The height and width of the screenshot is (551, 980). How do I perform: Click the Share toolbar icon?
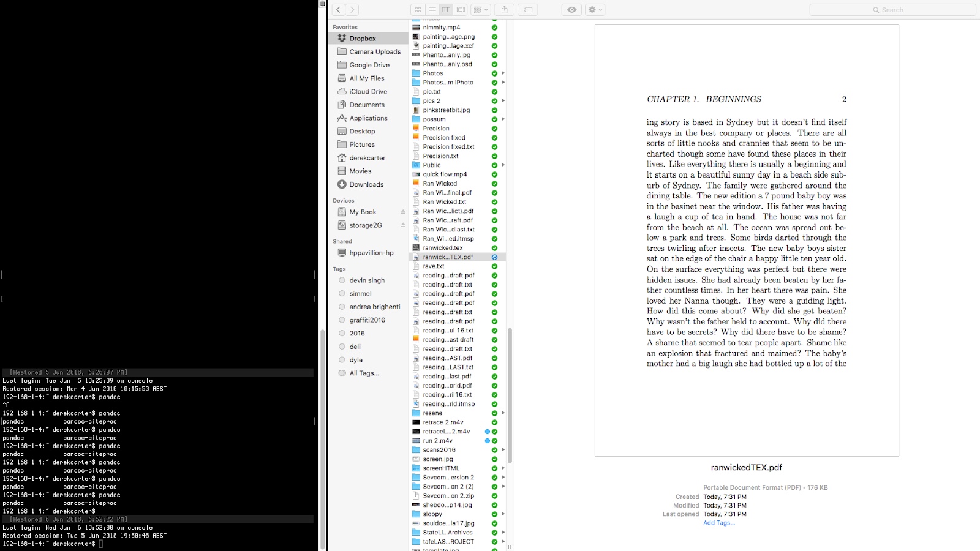pos(504,10)
